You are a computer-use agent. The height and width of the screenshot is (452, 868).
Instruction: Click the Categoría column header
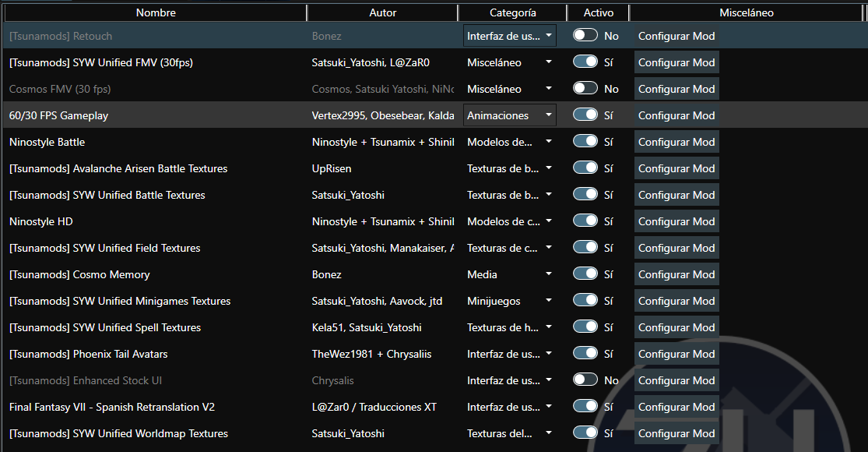pos(512,12)
